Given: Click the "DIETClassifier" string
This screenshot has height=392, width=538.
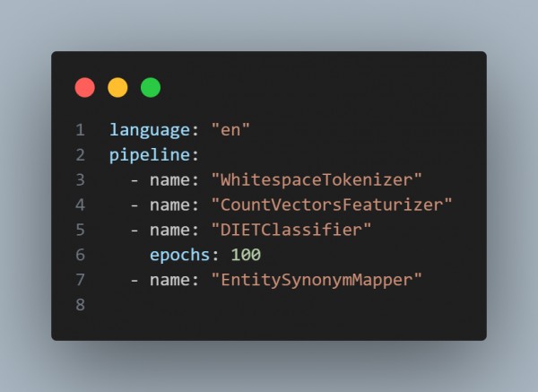Looking at the screenshot, I should 291,230.
